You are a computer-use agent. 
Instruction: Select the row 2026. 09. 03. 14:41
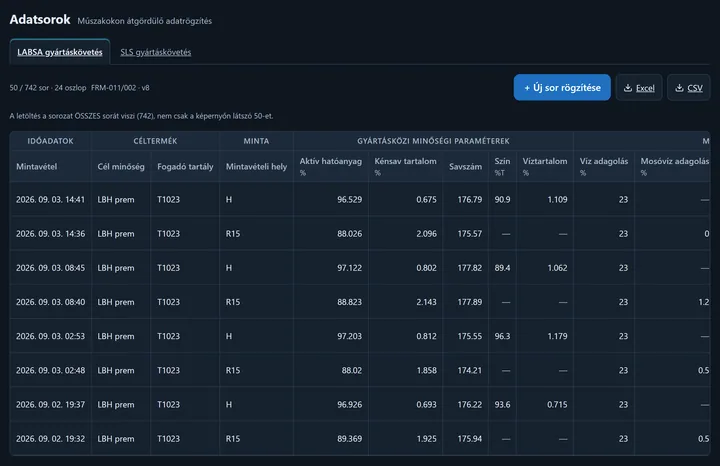[x=360, y=199]
